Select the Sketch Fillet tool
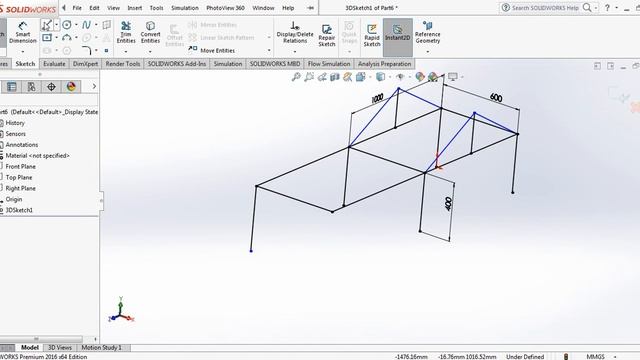 point(87,50)
